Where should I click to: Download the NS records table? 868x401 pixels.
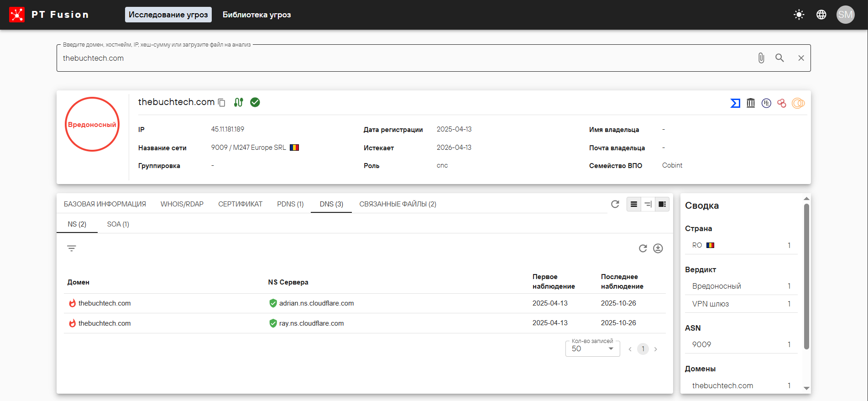658,248
